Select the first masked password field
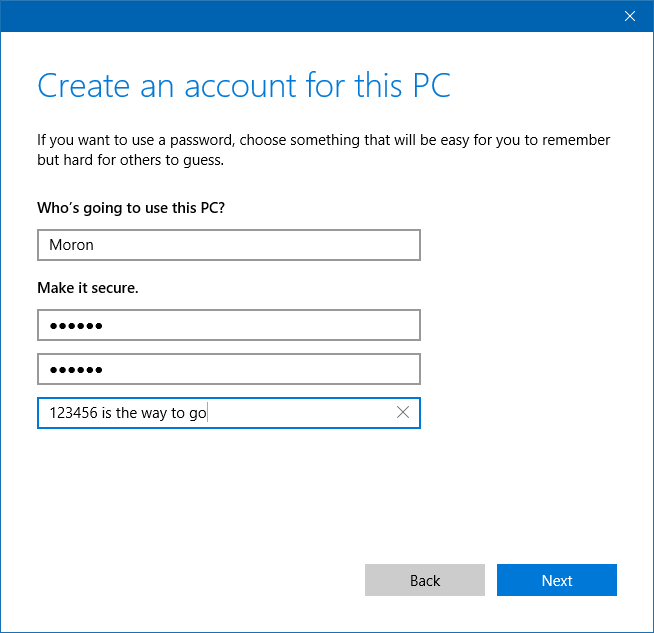The height and width of the screenshot is (633, 654). point(228,325)
